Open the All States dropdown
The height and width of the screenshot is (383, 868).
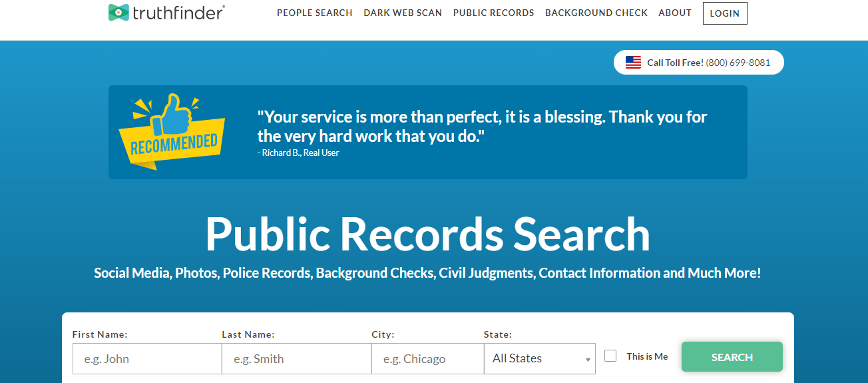pyautogui.click(x=540, y=359)
